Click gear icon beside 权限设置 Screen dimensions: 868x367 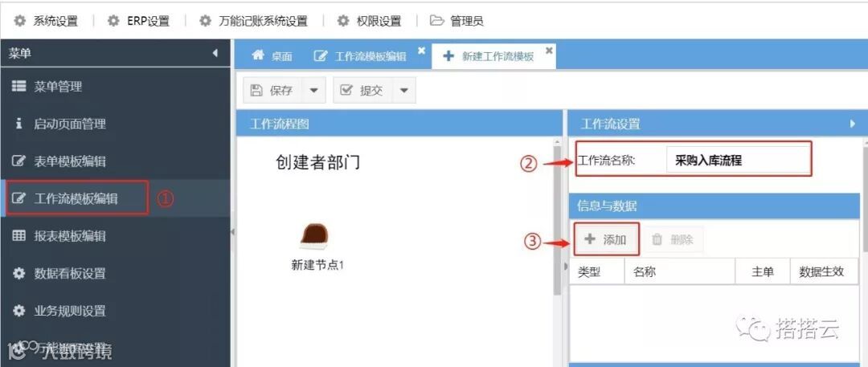tap(344, 21)
